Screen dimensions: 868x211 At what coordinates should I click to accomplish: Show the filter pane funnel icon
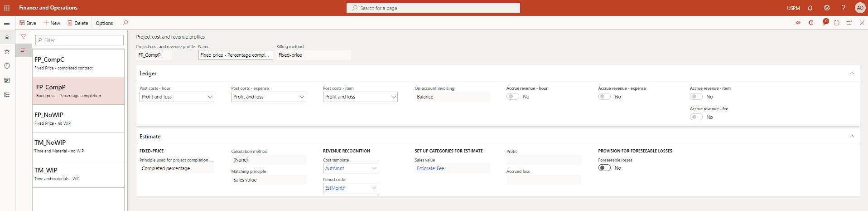[x=23, y=37]
